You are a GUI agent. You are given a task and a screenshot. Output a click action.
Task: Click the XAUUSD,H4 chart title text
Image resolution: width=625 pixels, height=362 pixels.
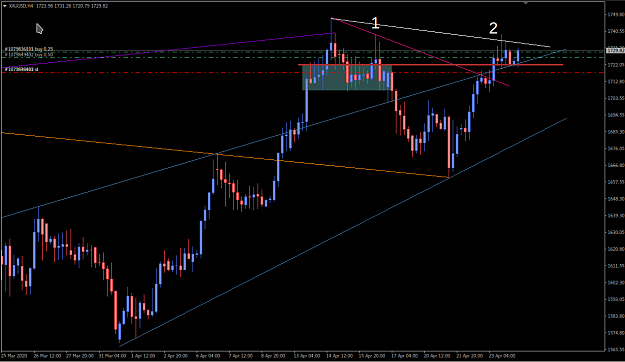(21, 6)
